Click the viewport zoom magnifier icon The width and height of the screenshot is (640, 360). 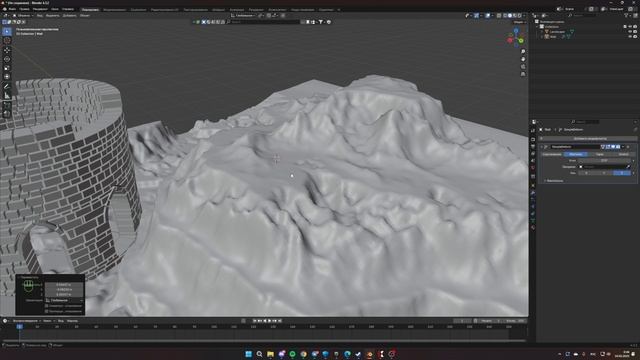(523, 52)
